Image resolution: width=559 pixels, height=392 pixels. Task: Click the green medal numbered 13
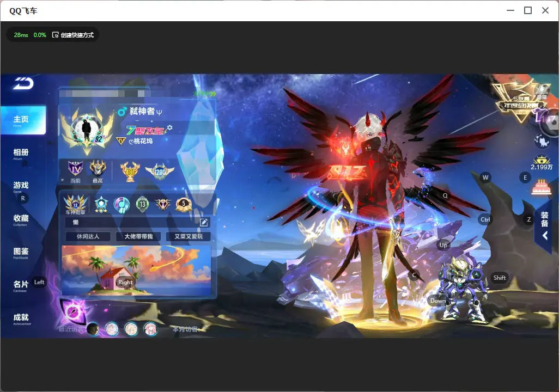point(143,204)
